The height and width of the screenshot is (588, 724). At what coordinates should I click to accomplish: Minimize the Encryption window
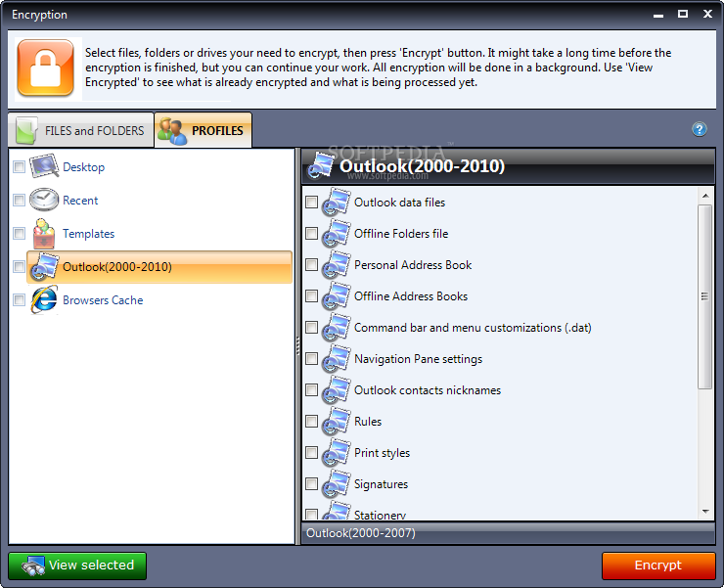tap(658, 15)
